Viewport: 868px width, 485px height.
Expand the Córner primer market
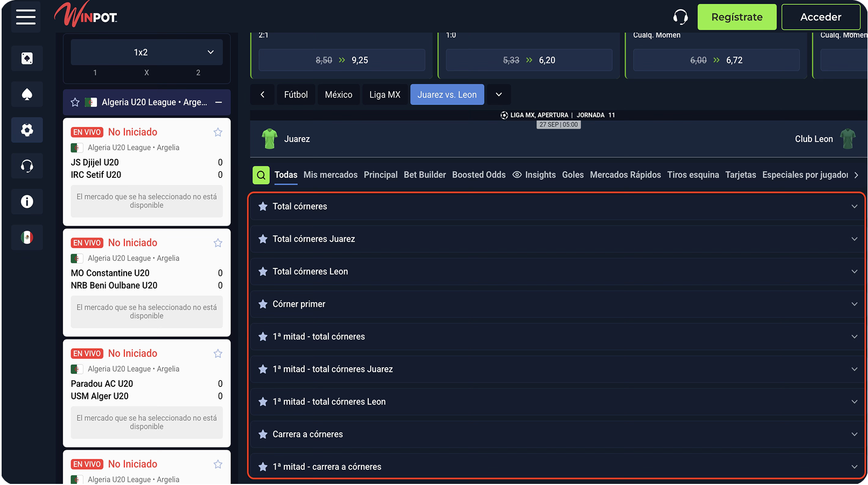(x=854, y=304)
